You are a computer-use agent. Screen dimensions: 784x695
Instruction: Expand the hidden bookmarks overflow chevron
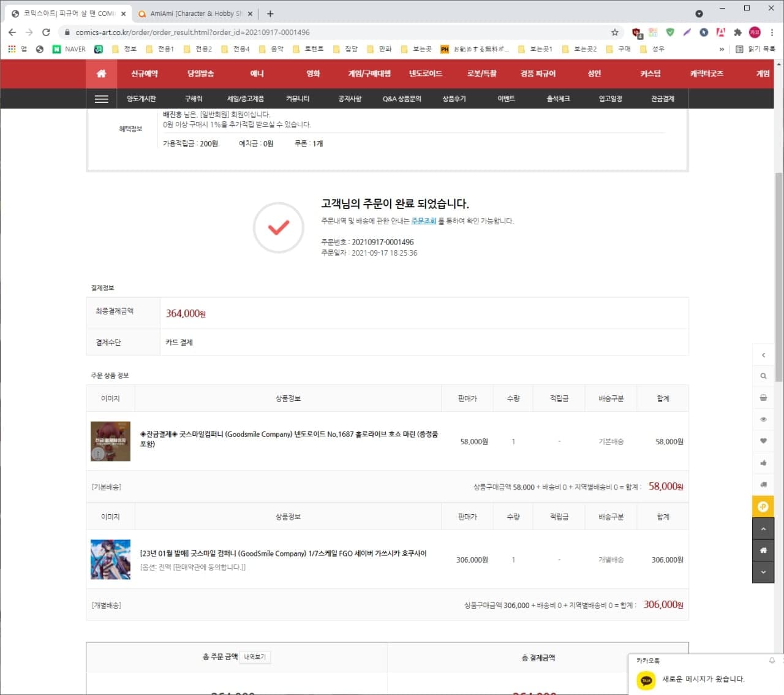[722, 49]
